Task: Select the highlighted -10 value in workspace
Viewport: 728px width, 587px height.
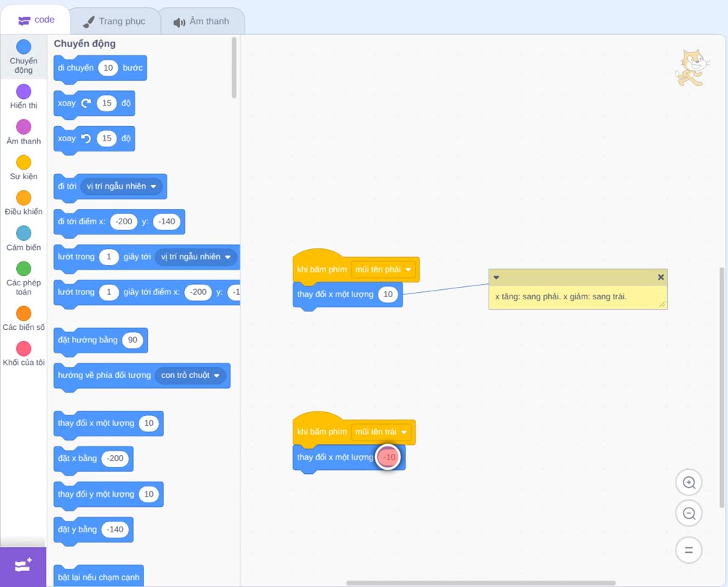Action: pos(389,457)
